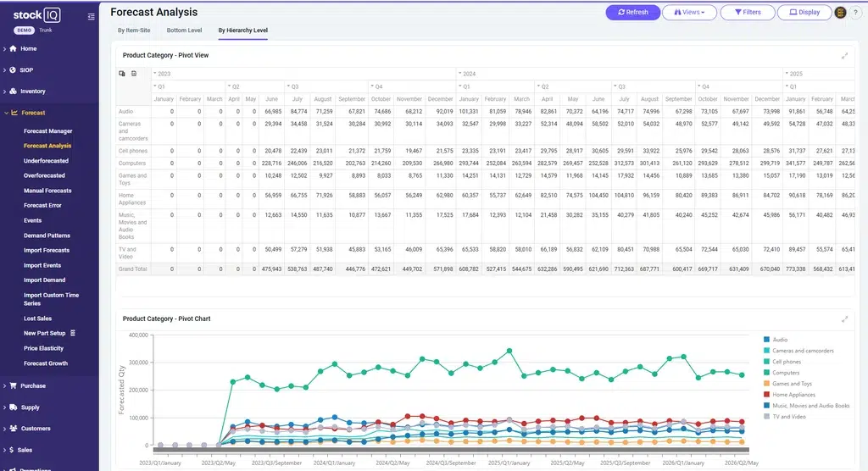Toggle the Cell phones legend swatch
The image size is (868, 471).
point(766,362)
